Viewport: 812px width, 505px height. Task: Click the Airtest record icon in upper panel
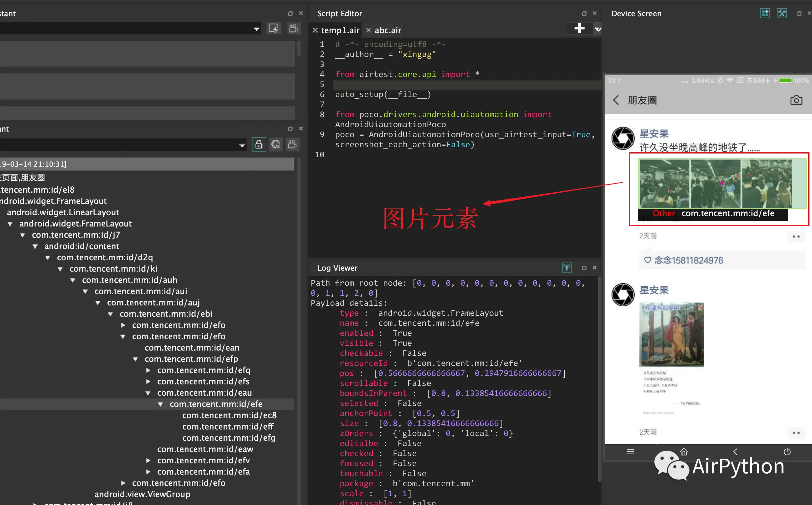294,29
